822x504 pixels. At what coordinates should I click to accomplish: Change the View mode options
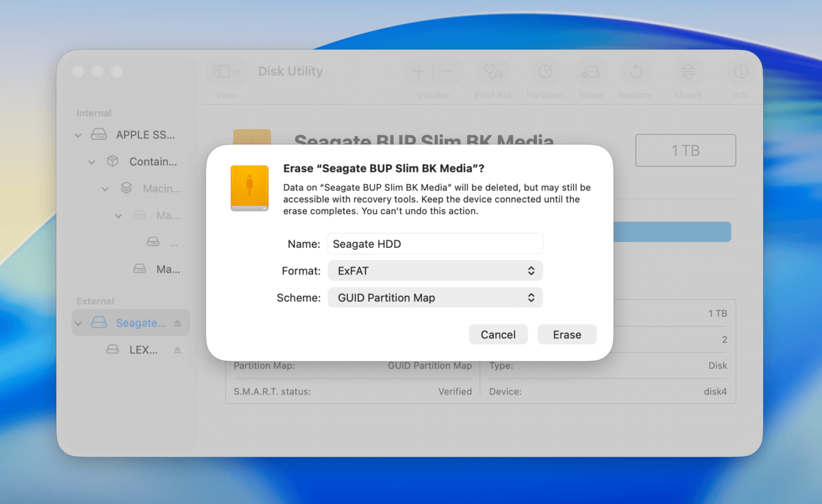pos(225,71)
